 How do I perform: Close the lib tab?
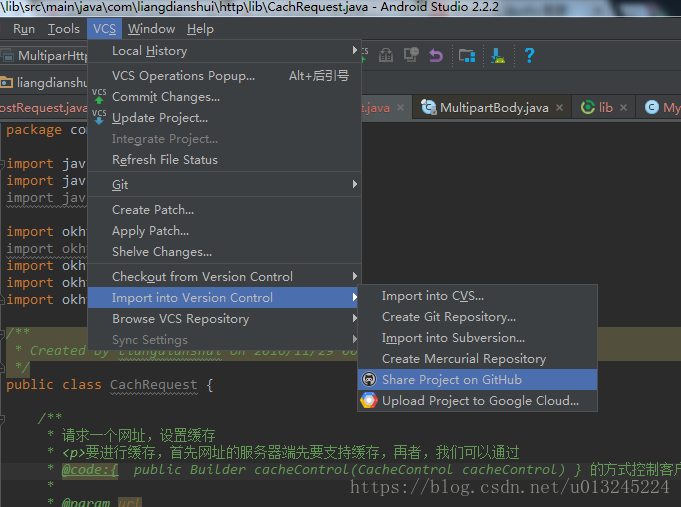[623, 107]
